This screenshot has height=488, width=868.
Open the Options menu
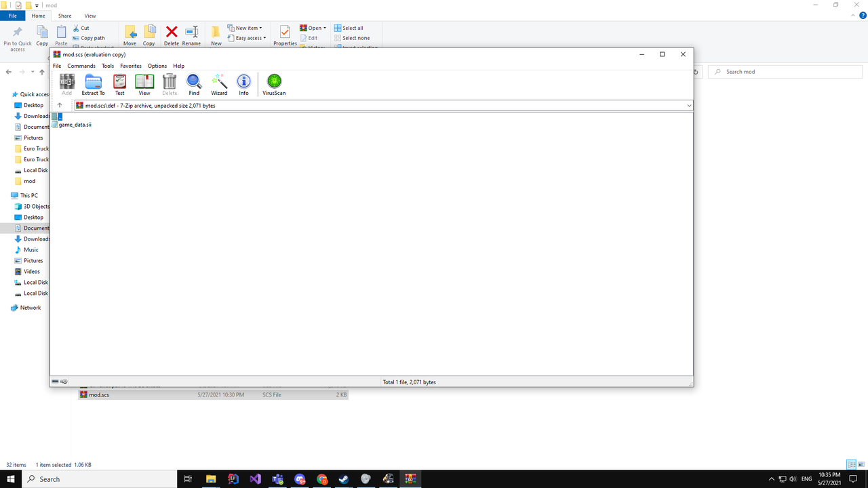(157, 66)
